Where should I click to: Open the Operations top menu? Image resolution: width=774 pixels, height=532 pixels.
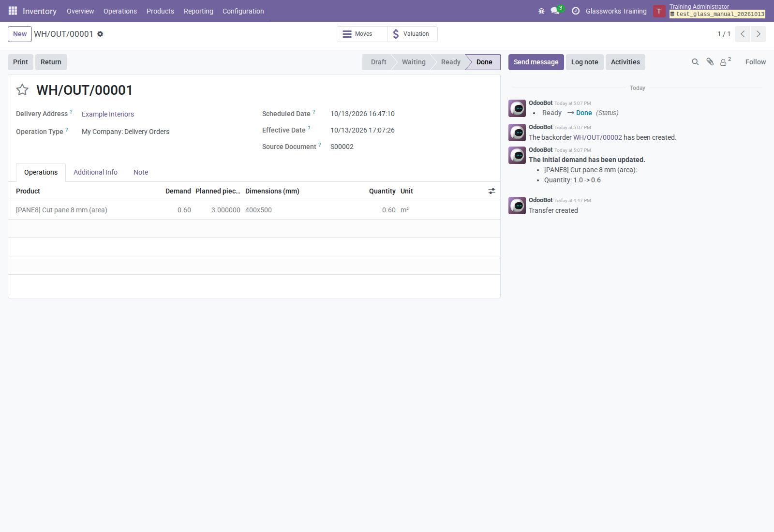click(120, 11)
